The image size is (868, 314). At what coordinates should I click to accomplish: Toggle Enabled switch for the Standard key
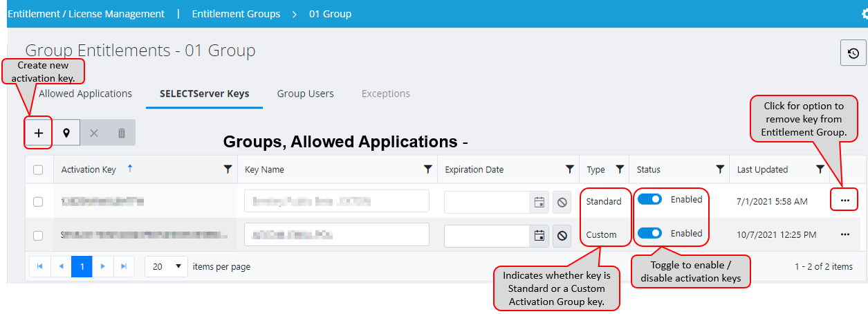pos(649,200)
